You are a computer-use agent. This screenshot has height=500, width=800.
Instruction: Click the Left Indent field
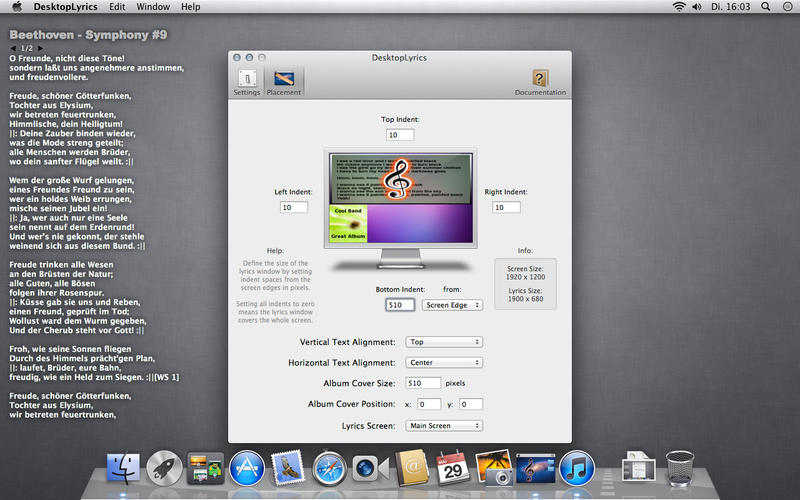click(x=294, y=207)
